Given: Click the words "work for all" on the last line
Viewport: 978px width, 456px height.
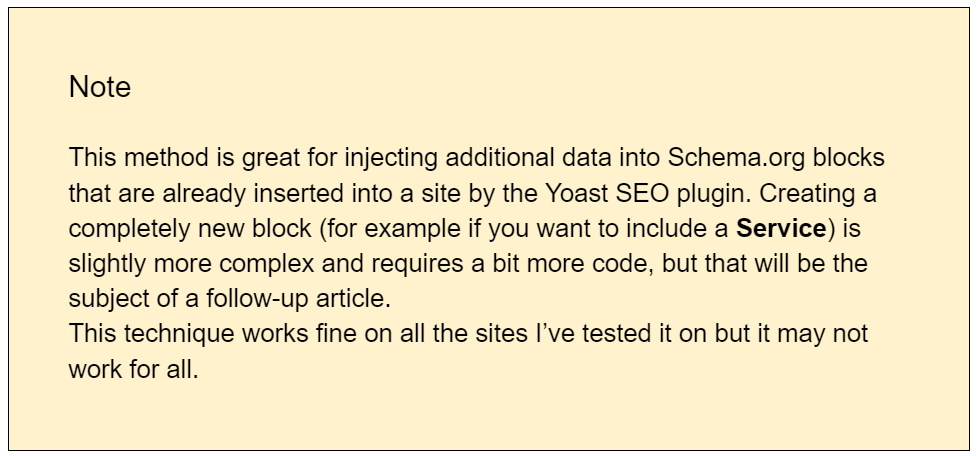Looking at the screenshot, I should (133, 369).
